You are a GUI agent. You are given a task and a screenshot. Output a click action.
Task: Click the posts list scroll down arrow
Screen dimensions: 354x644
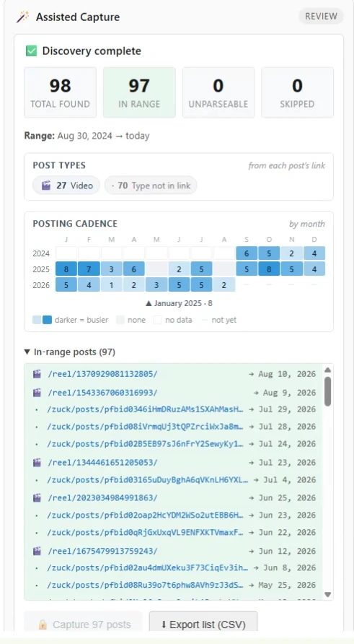(328, 594)
